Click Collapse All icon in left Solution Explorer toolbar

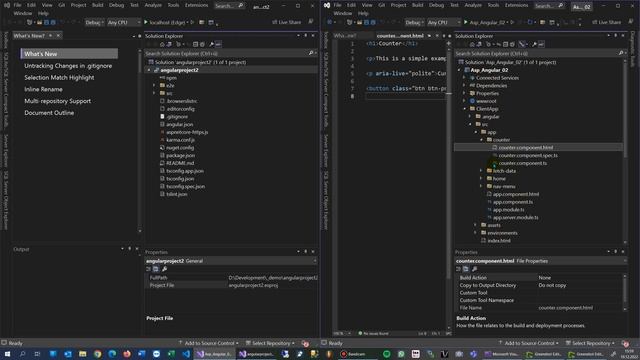tap(195, 44)
